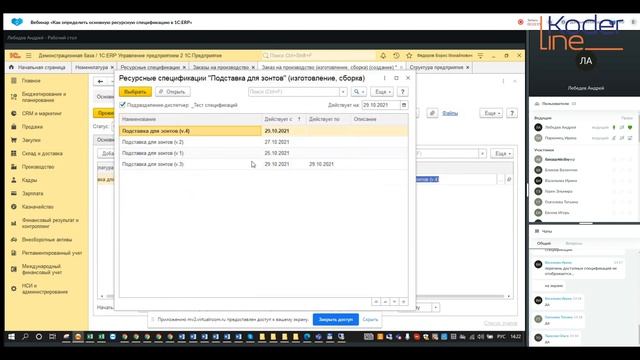Screen dimensions: 640x360
Task: Click the dialog search input field
Action: coord(294,92)
